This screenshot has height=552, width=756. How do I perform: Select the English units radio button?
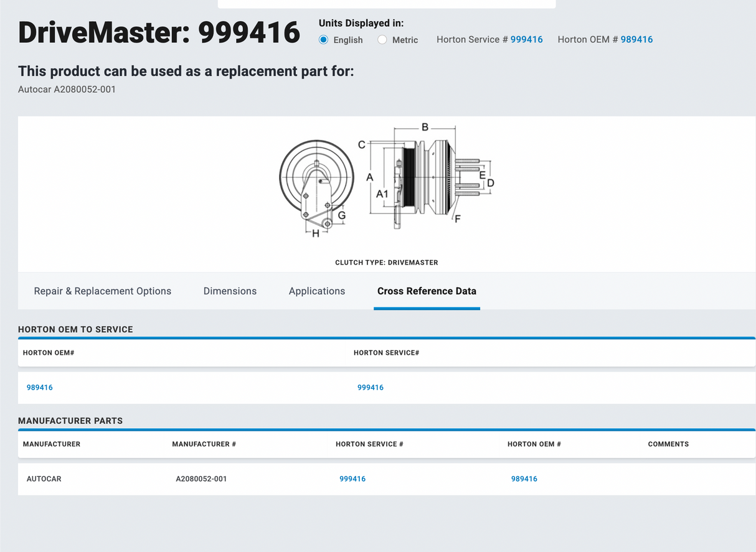point(323,40)
